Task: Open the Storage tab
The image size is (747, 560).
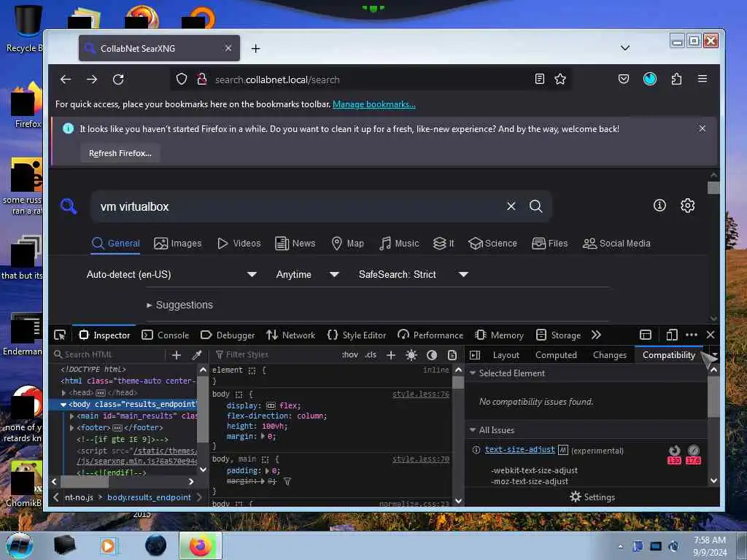Action: pyautogui.click(x=558, y=335)
